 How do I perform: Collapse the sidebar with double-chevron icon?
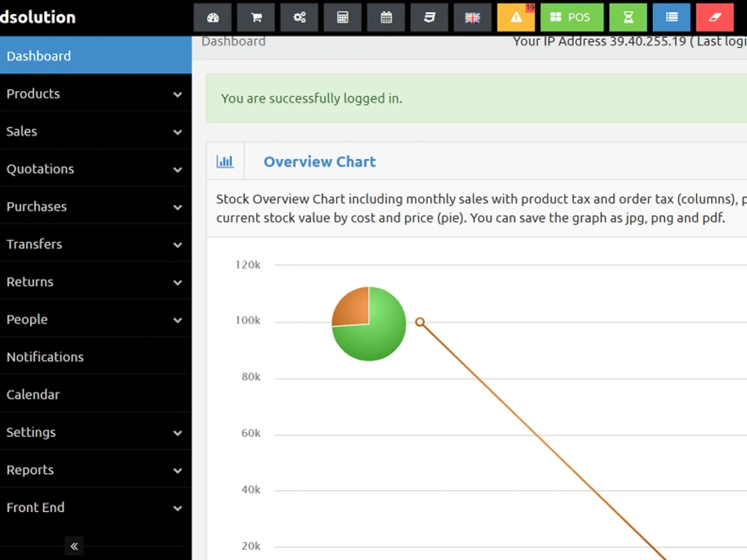pyautogui.click(x=74, y=546)
